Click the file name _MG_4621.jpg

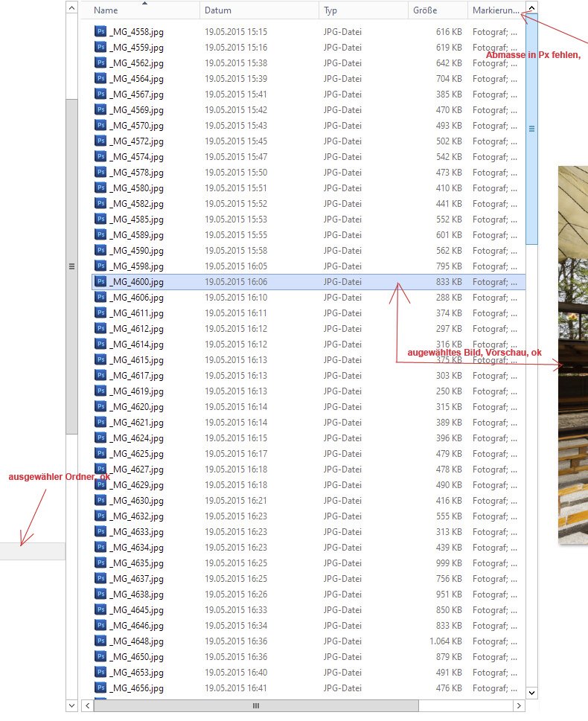138,423
